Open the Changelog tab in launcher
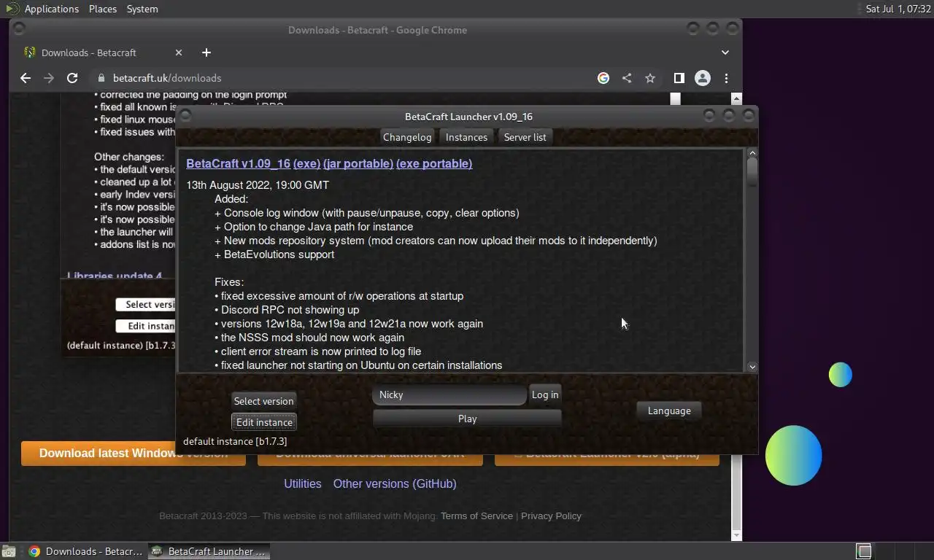The image size is (934, 560). pyautogui.click(x=407, y=137)
